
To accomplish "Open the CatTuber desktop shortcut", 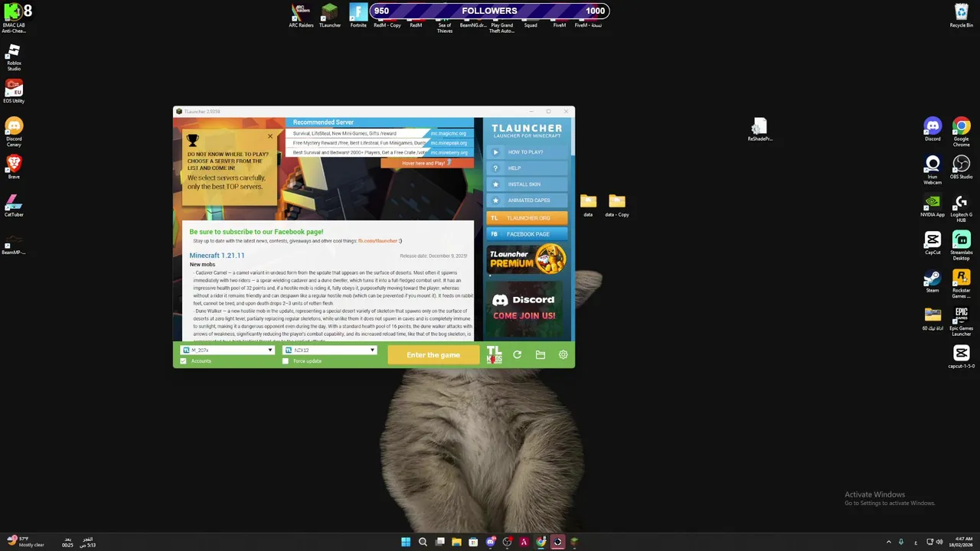I will 14,205.
